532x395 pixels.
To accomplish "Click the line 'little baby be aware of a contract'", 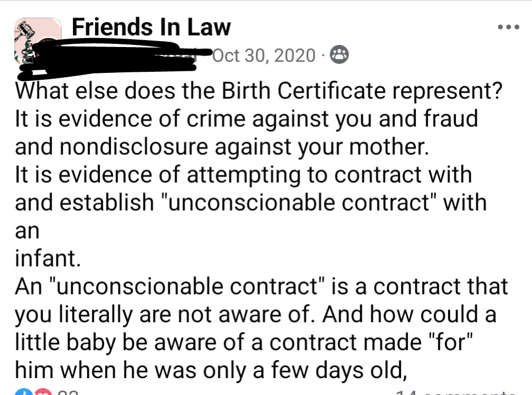I will 247,342.
